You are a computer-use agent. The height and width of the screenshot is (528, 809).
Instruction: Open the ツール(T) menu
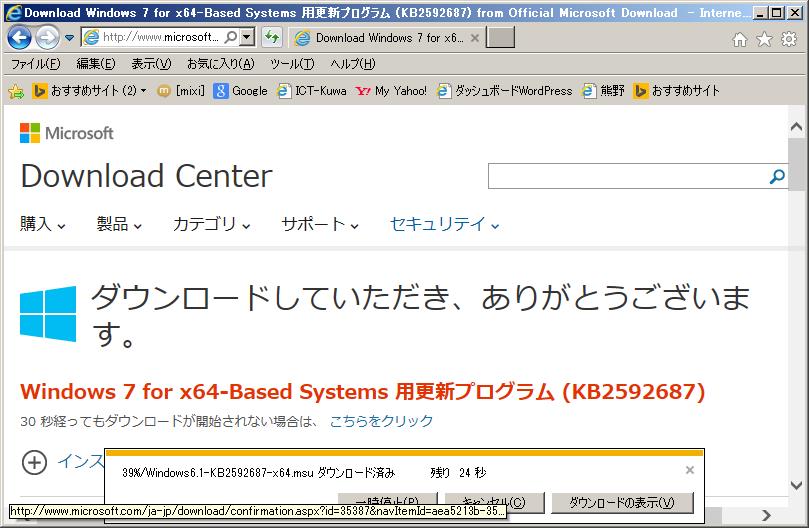point(292,64)
